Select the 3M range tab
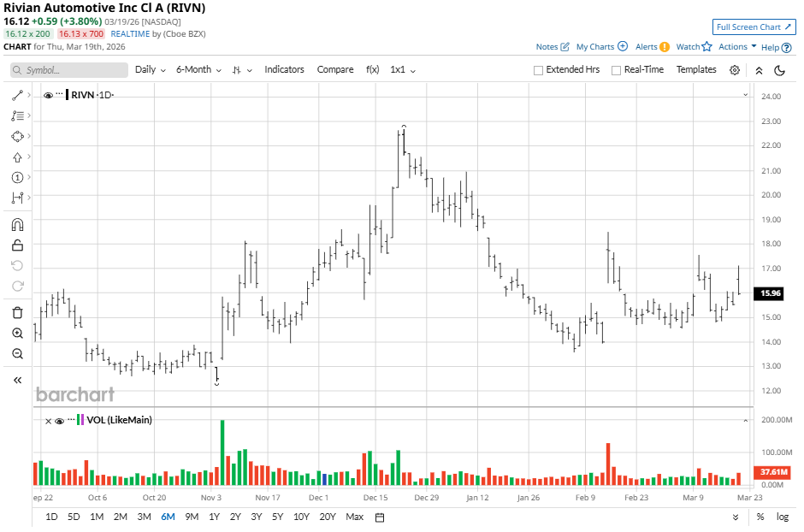 (x=144, y=517)
